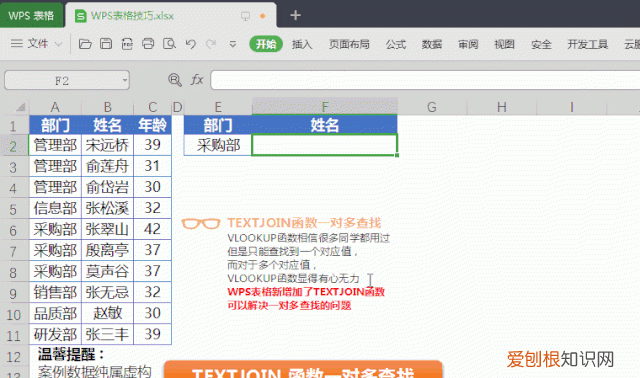Open a new tab with plus button
This screenshot has height=378, width=640.
(x=295, y=16)
